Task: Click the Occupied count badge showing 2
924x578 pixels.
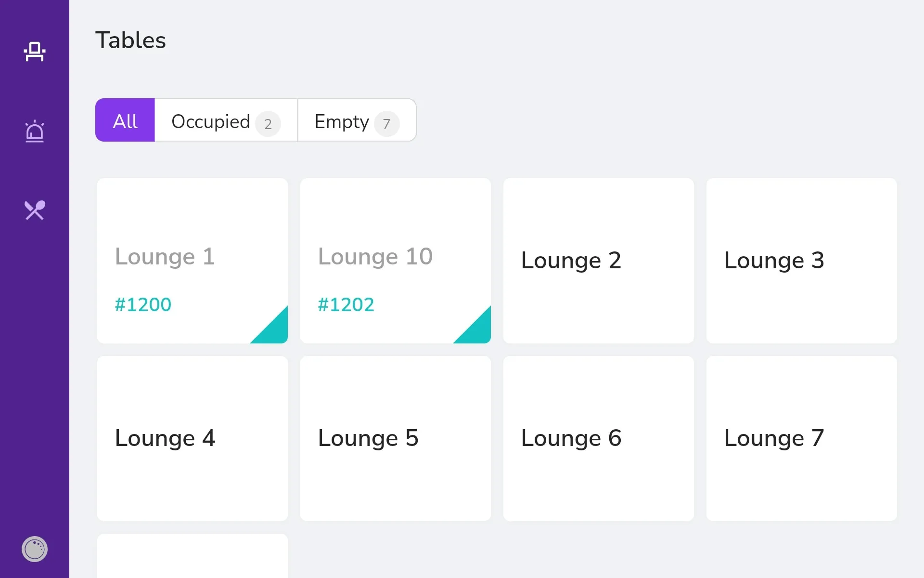Action: tap(268, 124)
